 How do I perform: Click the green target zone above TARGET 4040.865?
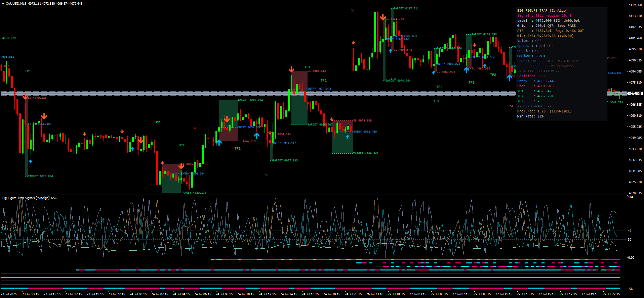343,143
